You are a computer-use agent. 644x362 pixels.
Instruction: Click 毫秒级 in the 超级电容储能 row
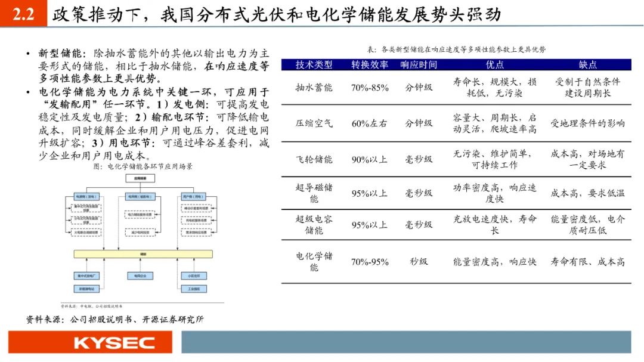(x=419, y=225)
